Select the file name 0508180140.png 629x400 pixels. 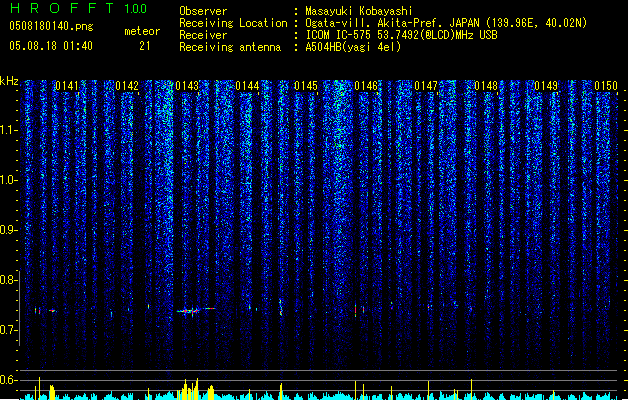(x=51, y=26)
